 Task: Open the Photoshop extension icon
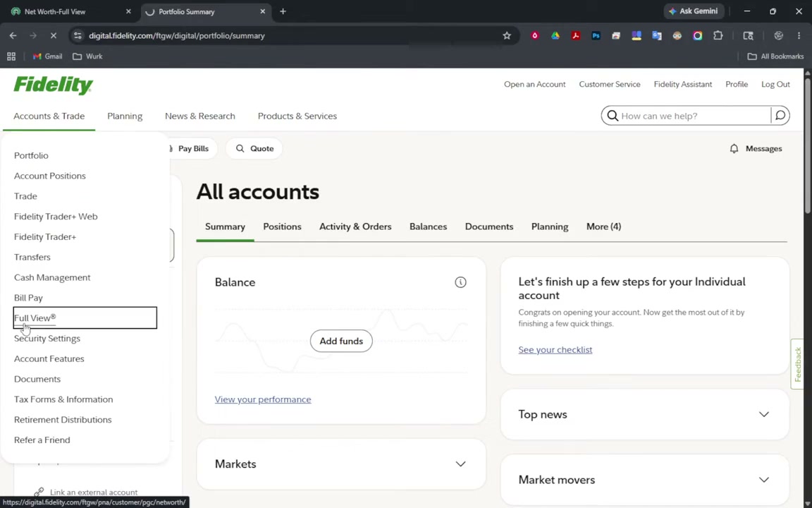596,36
